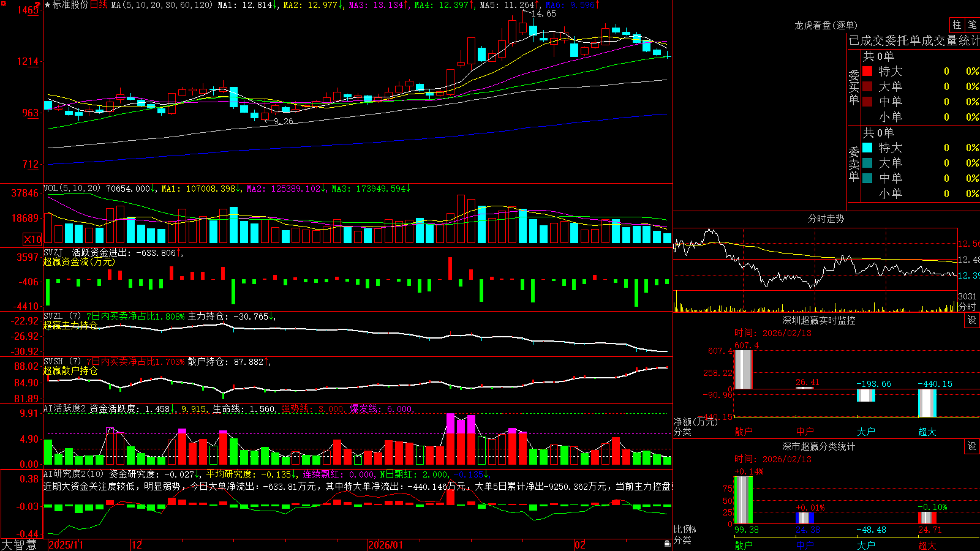The image size is (980, 551).
Task: Switch 龙虎看盘 to 柱 bar view
Action: tap(957, 24)
